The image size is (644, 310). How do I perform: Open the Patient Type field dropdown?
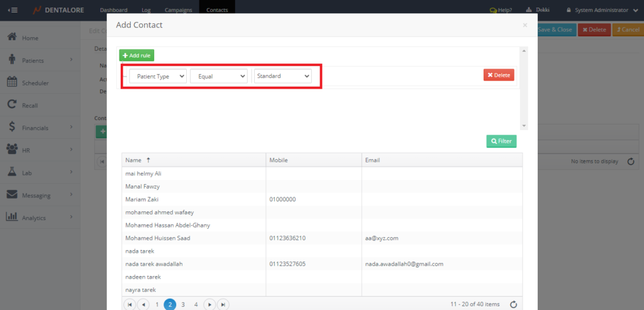point(158,76)
